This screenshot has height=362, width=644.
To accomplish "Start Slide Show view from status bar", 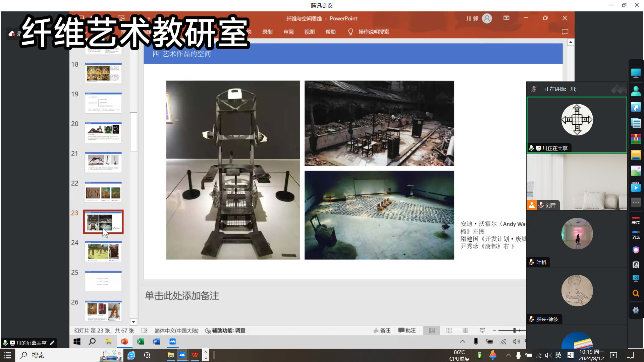I will 482,330.
